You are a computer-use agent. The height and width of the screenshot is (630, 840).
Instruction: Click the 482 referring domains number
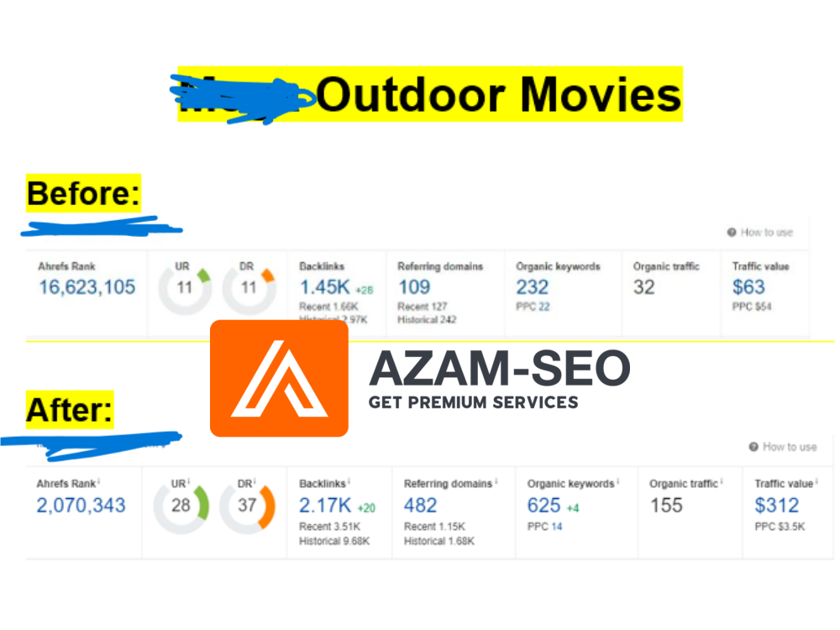tap(420, 506)
